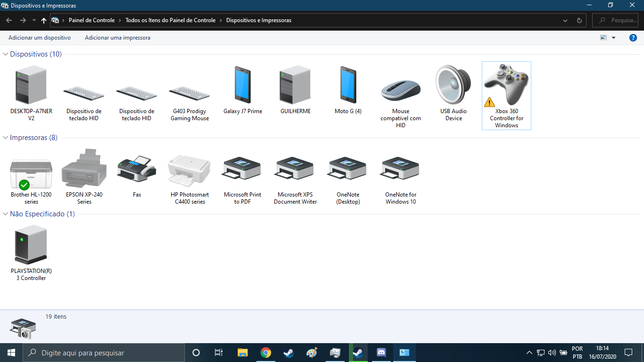Viewport: 644px width, 362px height.
Task: Open Discord from the taskbar
Action: coord(381,353)
